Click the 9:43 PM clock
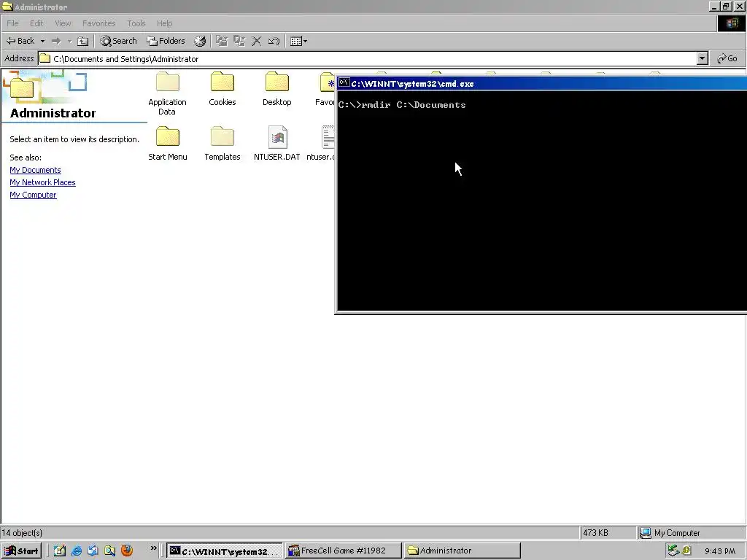This screenshot has width=747, height=560. click(x=720, y=551)
